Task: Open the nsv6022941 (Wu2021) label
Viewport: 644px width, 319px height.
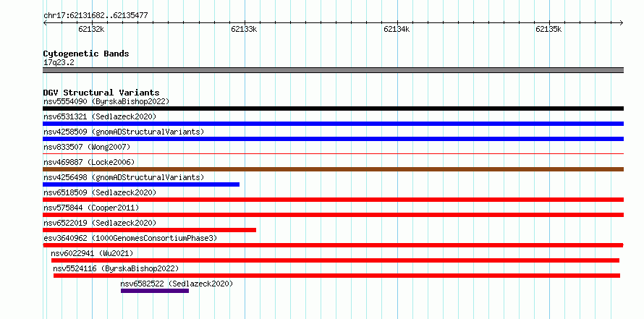Action: (92, 253)
